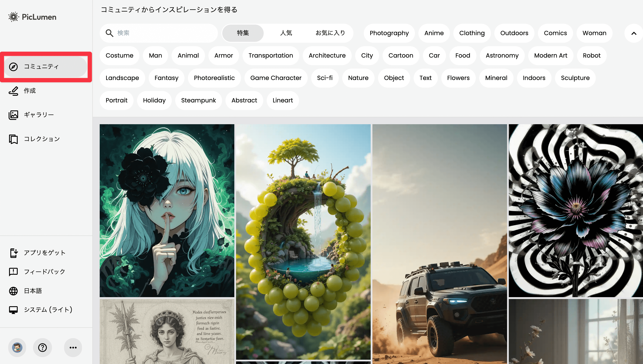This screenshot has width=643, height=364.
Task: Switch to the 人気 tab
Action: pos(286,33)
